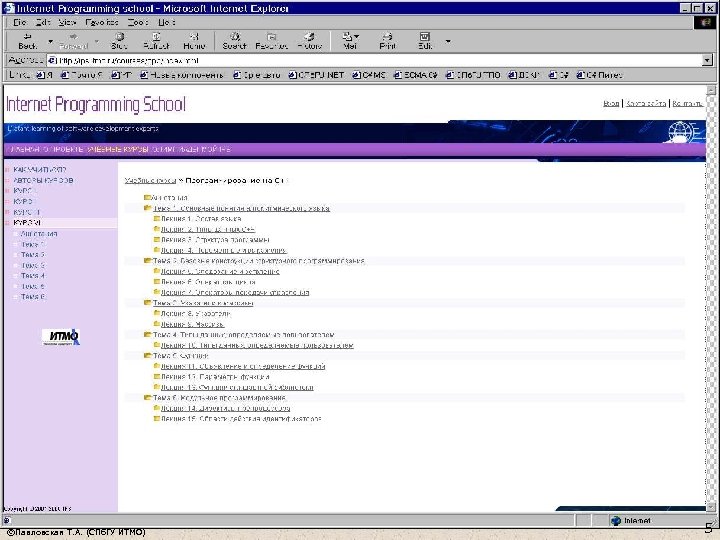This screenshot has height=540, width=720.
Task: Open the Лекция 4 link
Action: [x=224, y=250]
